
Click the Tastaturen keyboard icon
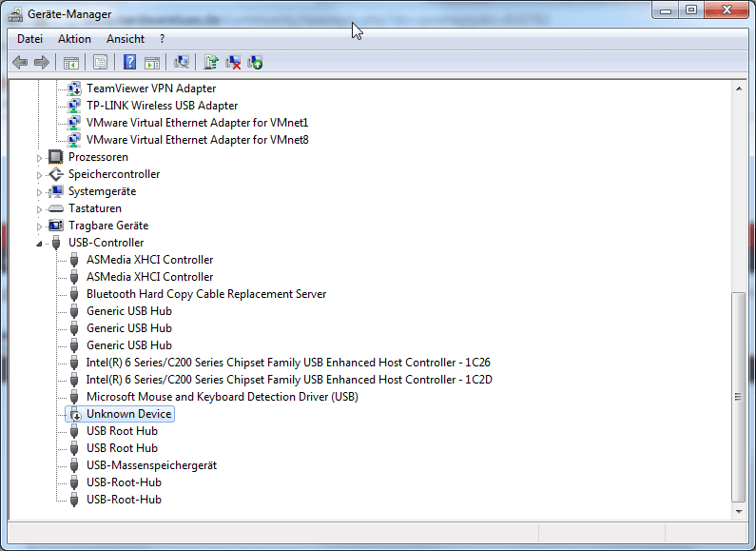[56, 208]
